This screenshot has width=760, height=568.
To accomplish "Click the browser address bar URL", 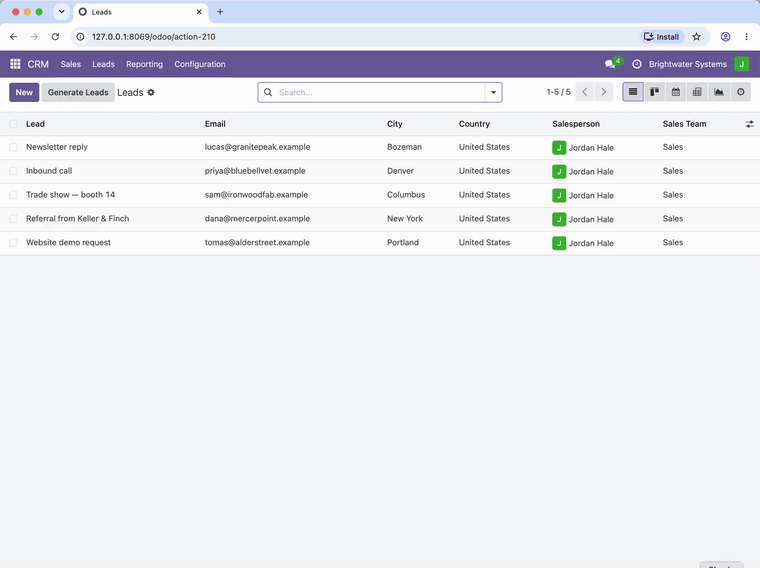I will (154, 37).
